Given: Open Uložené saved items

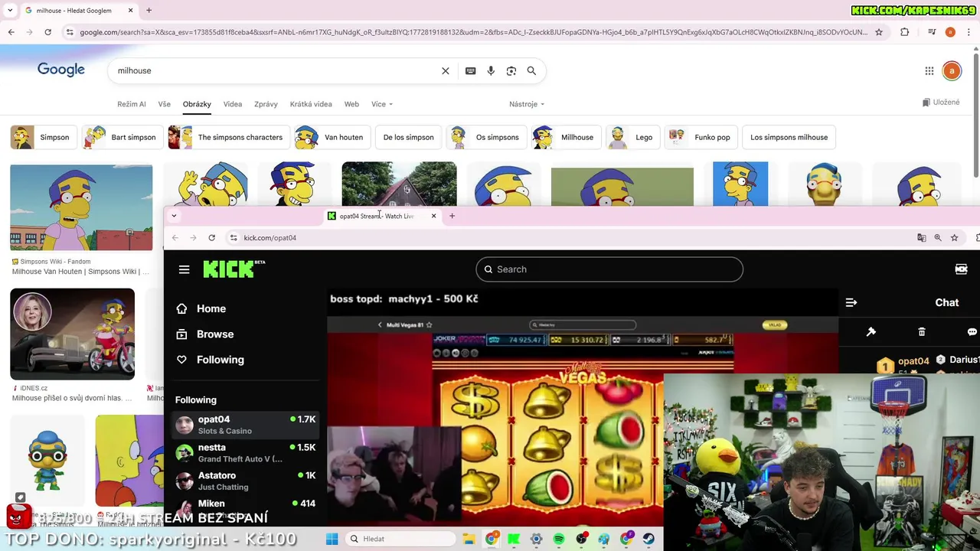Looking at the screenshot, I should (x=941, y=103).
